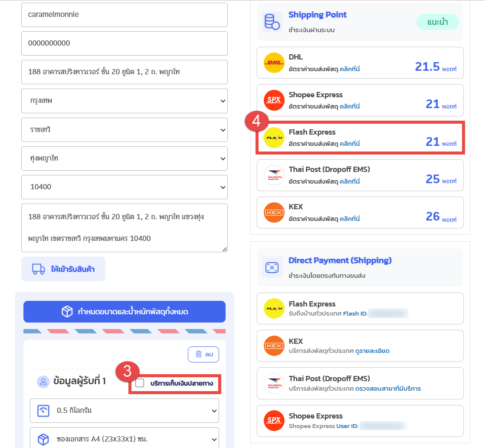Choose Flash Express under Direct Payment
This screenshot has width=485, height=448.
(x=360, y=308)
